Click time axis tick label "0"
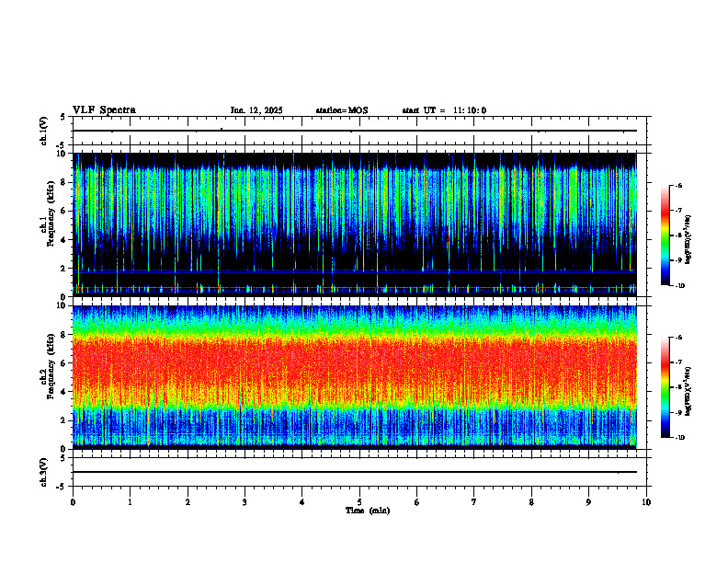728x563 pixels. [x=73, y=502]
